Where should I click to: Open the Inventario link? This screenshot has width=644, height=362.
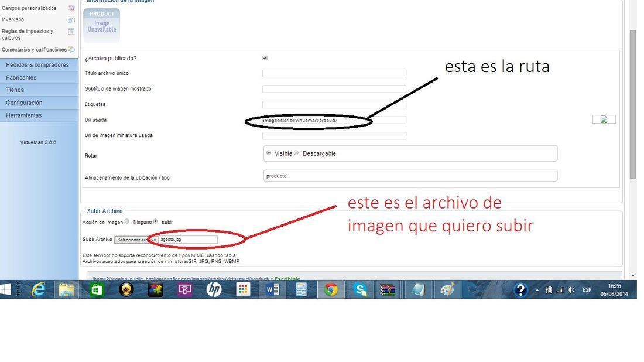coord(13,19)
